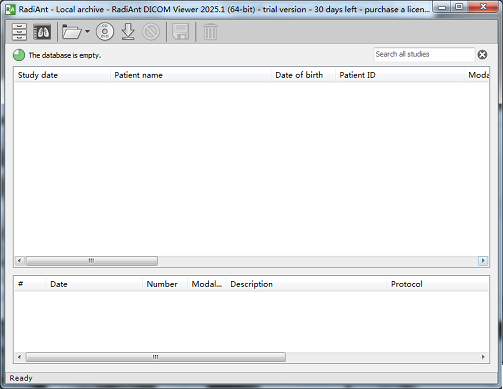Click studies list scrollbar right arrow

[x=483, y=261]
